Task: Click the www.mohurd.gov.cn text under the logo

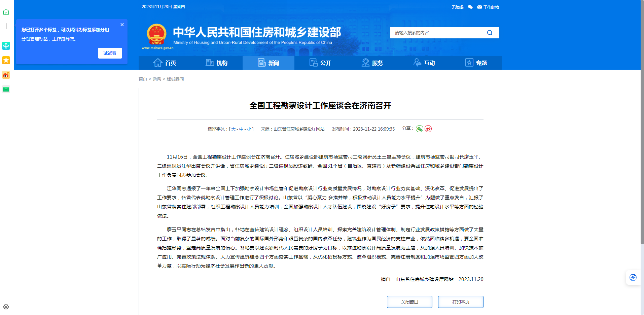Action: (x=157, y=48)
